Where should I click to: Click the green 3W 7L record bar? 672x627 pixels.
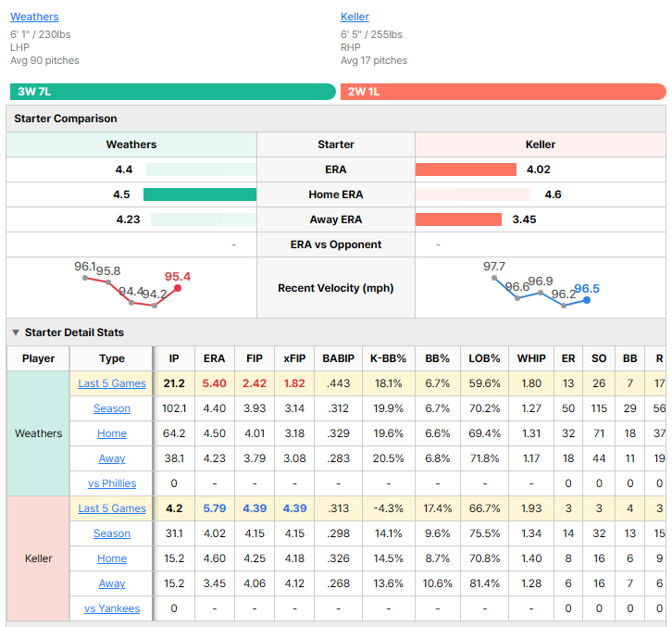[173, 92]
